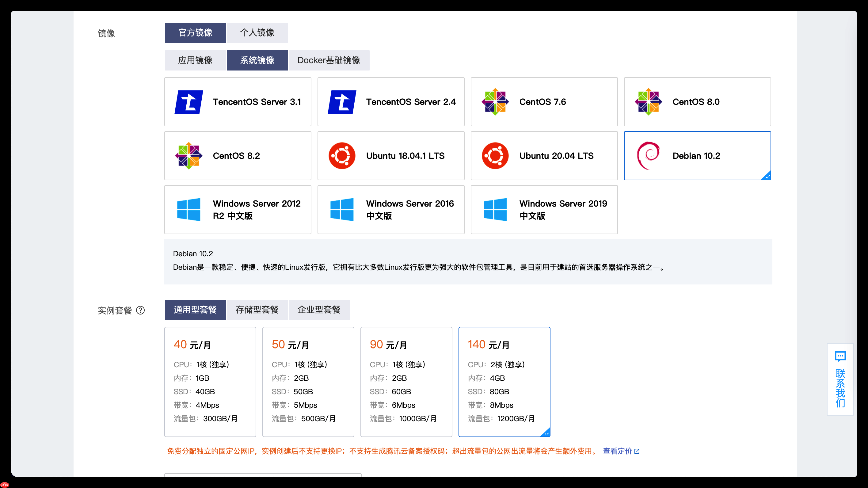Select the CentOS 8.0 image option
This screenshot has width=868, height=488.
[x=697, y=102]
